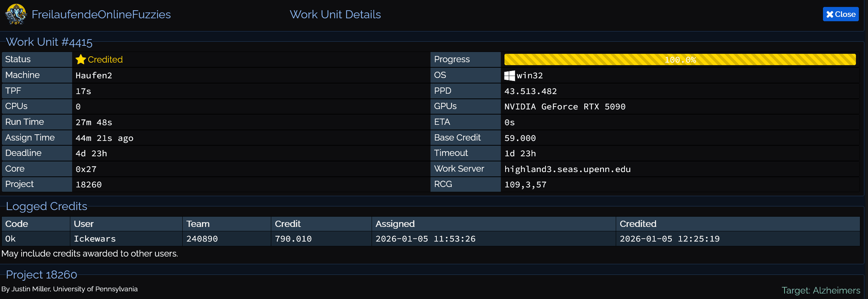Select the work server highland3.seas.upenn.edu value
This screenshot has width=868, height=299.
point(567,169)
